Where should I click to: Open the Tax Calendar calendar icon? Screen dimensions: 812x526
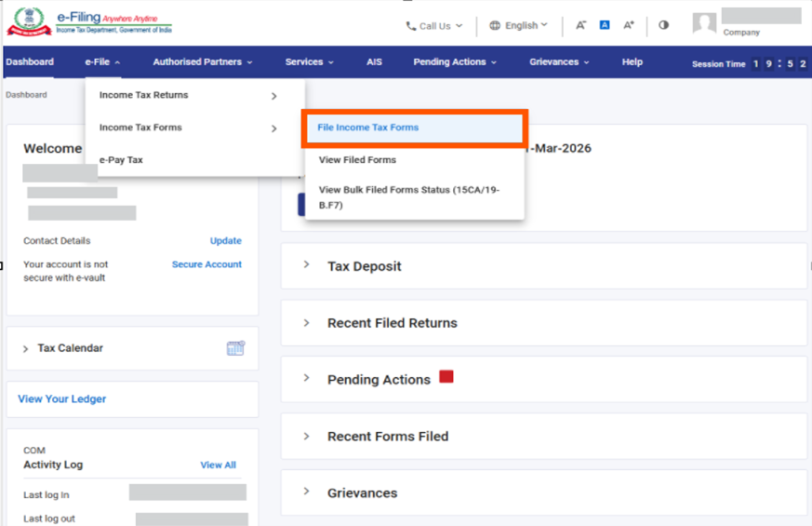(235, 348)
